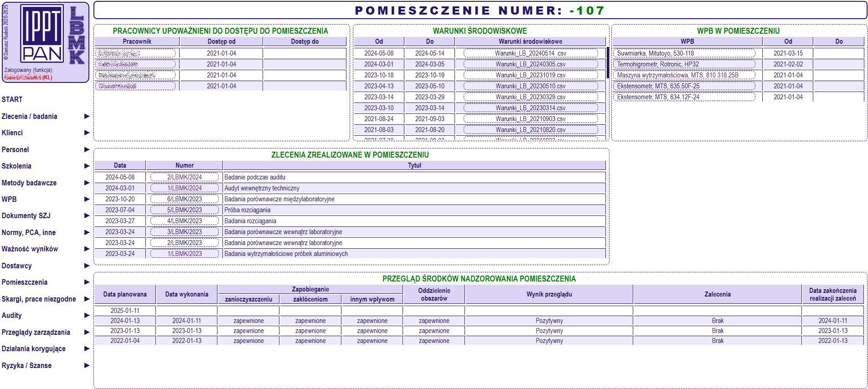Open order 5/LBMK/2023
Image resolution: width=868 pixels, height=389 pixels.
[185, 210]
